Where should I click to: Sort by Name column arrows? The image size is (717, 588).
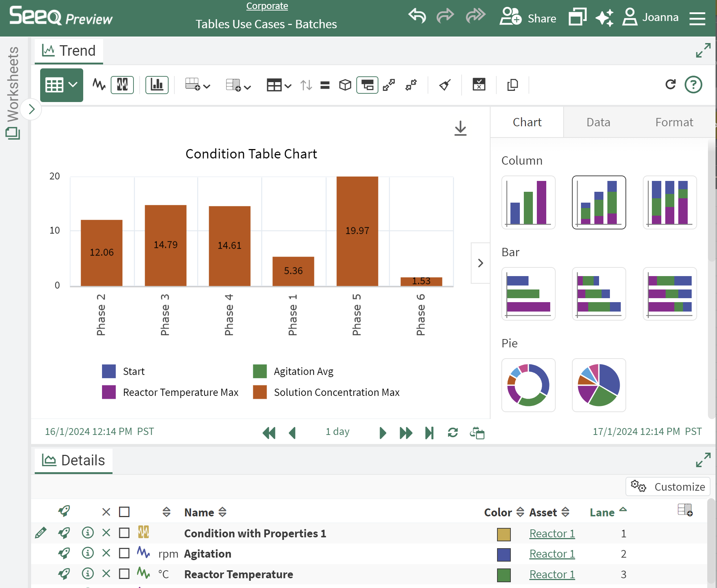pos(222,512)
